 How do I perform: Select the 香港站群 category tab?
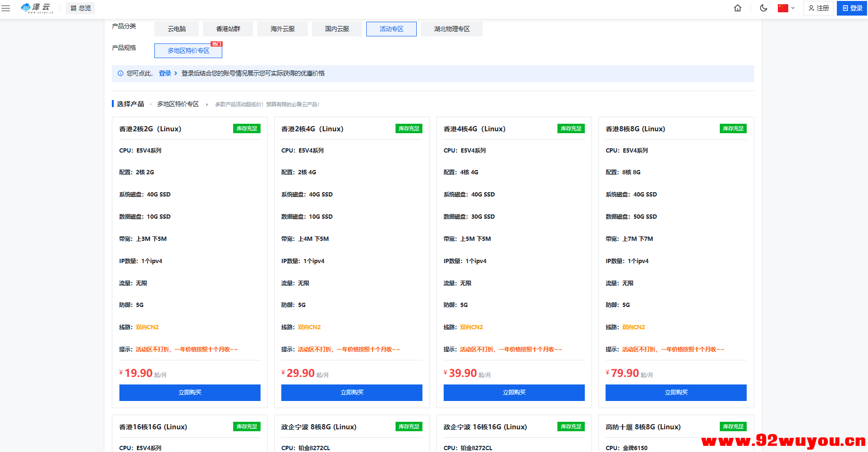228,29
